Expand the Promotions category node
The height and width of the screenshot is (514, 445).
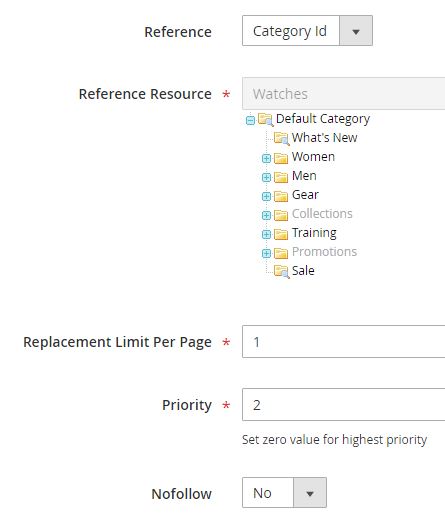tap(266, 253)
